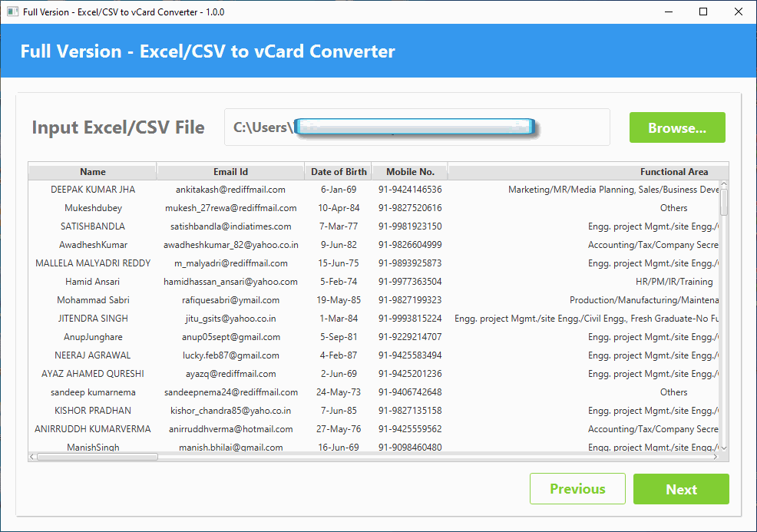Return with the Previous button

click(x=577, y=489)
